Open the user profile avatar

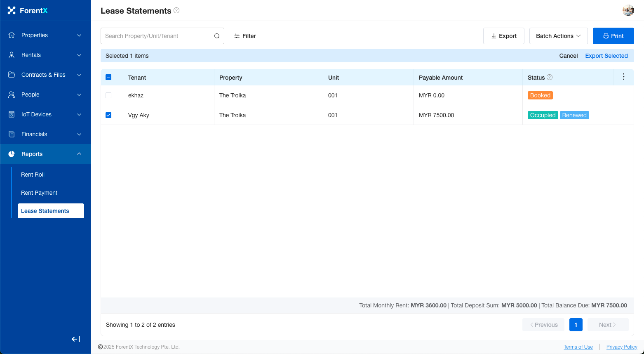(x=628, y=10)
